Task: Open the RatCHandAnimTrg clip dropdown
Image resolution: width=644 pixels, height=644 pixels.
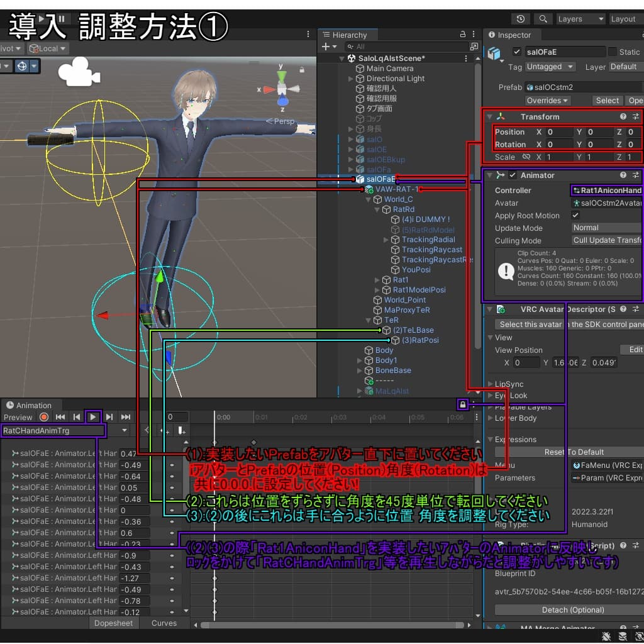Action: click(x=65, y=430)
